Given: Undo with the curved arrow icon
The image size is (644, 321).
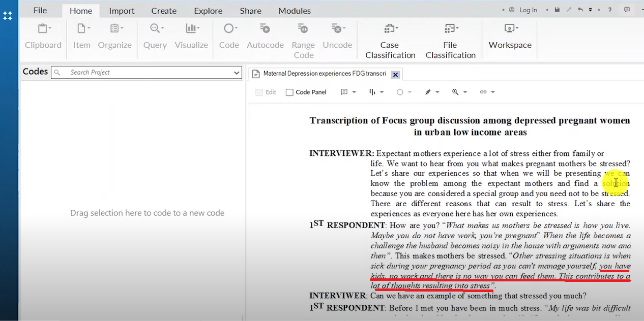Looking at the screenshot, I should 580,10.
